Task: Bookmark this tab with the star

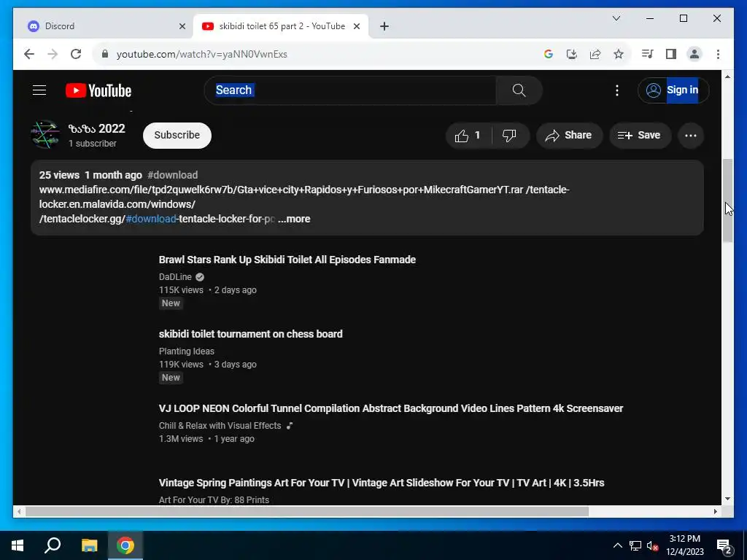Action: click(x=619, y=54)
